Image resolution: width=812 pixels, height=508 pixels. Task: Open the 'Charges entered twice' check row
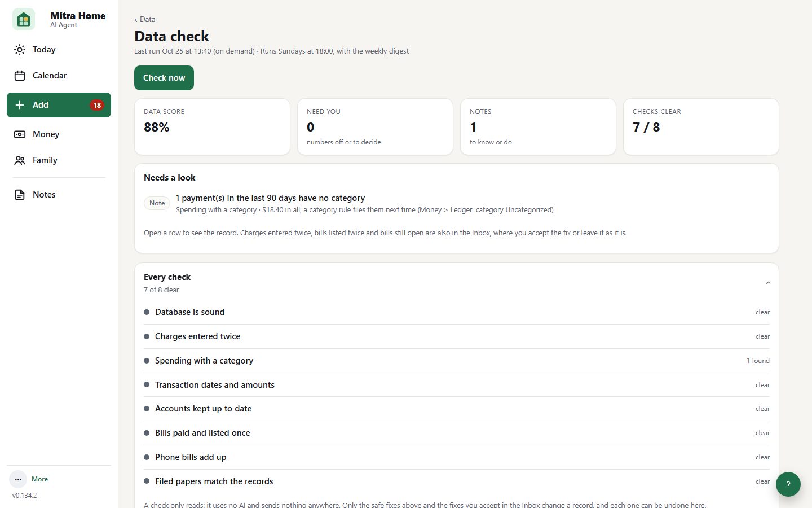457,336
